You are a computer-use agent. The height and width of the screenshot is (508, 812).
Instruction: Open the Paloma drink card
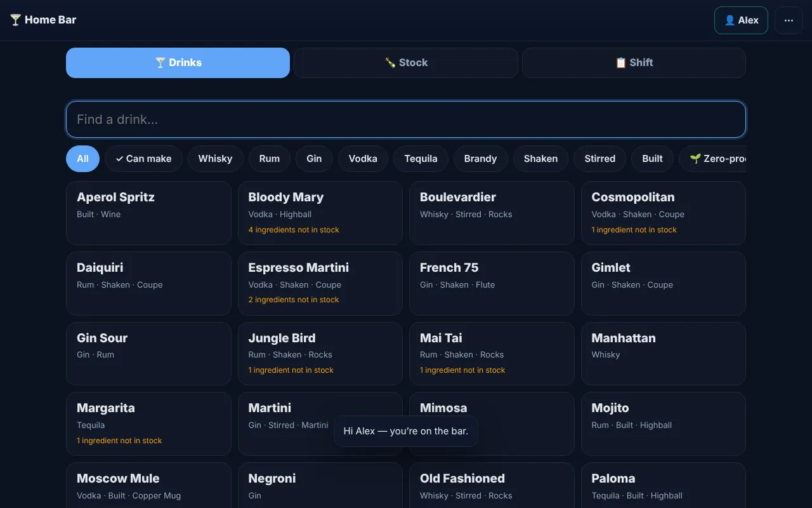(664, 485)
